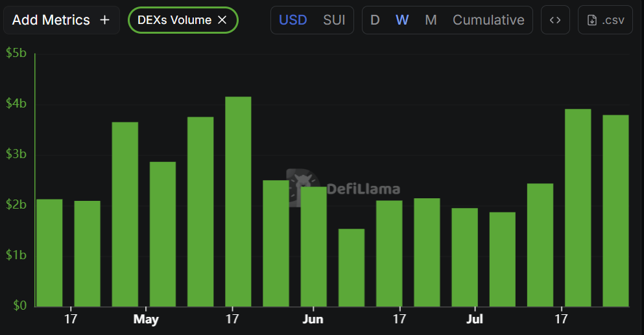Click the .csv download icon
Viewport: 644px width, 335px height.
coord(592,20)
